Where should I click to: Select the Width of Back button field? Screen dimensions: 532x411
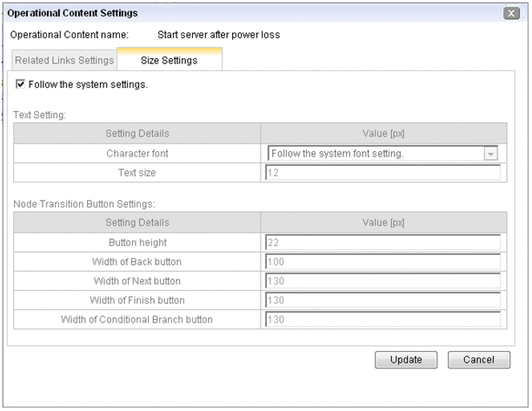[382, 262]
